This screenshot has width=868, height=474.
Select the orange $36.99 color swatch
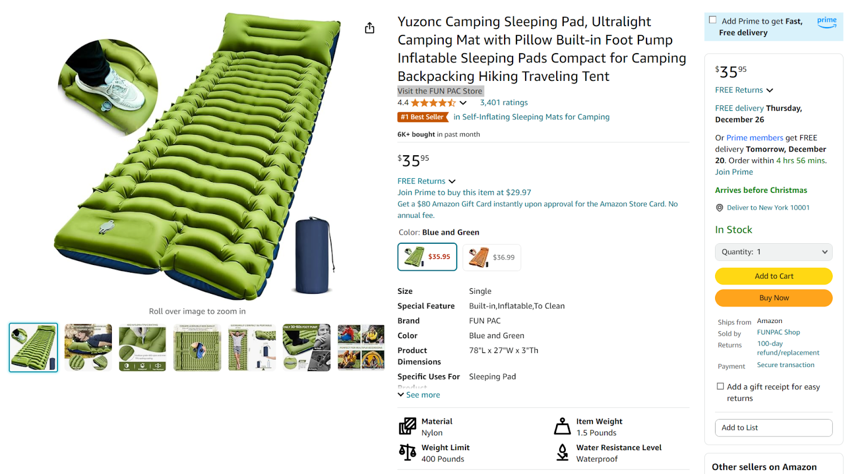491,257
